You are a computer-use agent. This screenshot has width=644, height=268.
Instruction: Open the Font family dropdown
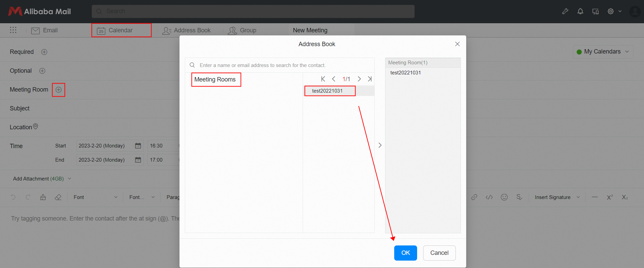(x=95, y=197)
